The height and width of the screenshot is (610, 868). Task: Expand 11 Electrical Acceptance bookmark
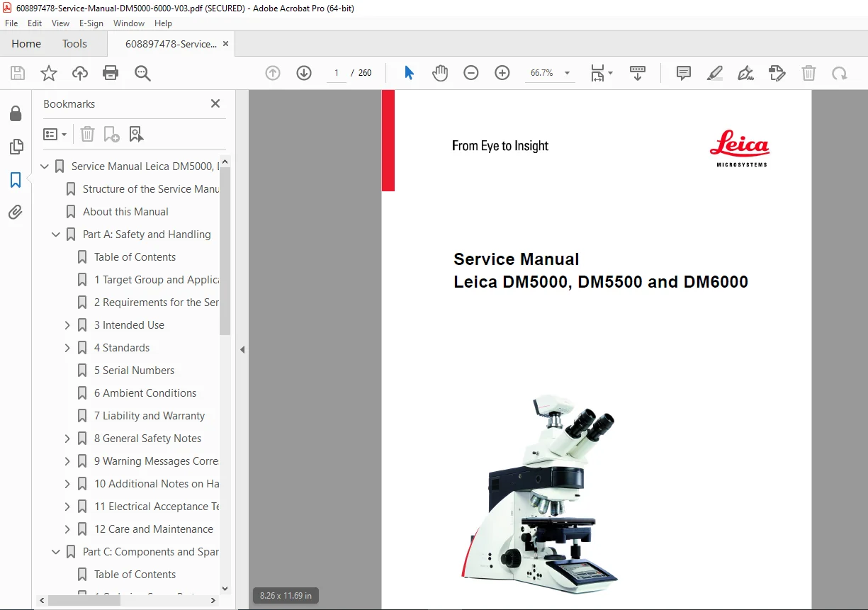coord(67,507)
